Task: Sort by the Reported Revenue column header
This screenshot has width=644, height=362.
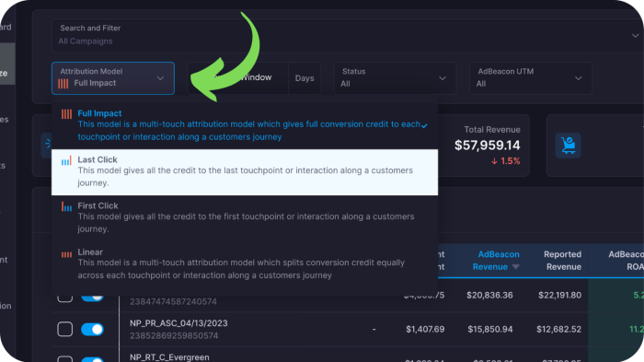Action: point(562,261)
